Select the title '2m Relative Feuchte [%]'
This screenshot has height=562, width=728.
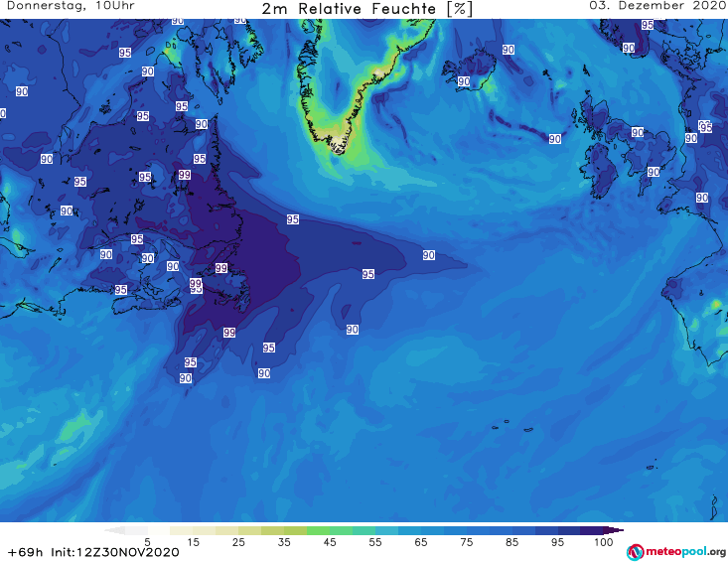pos(366,9)
